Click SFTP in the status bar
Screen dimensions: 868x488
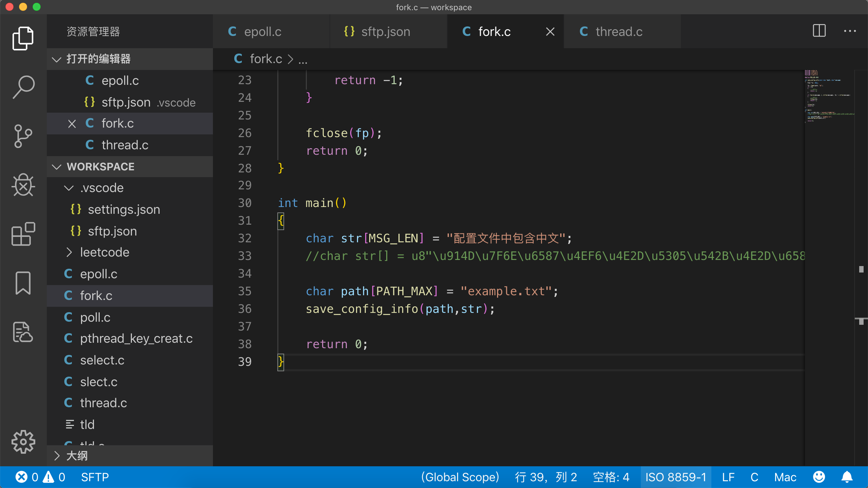95,477
